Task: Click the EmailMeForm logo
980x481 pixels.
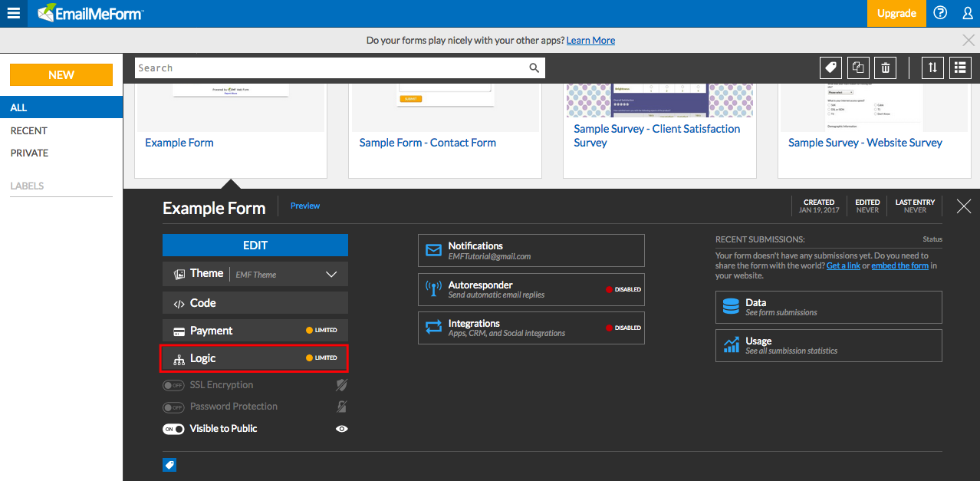Action: [90, 13]
